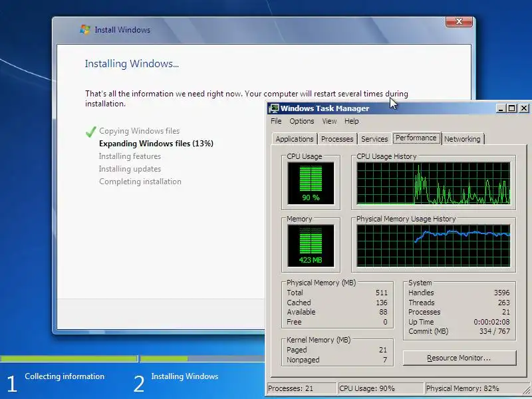Click the green checkmark beside Copying Windows files
This screenshot has width=532, height=399.
[x=91, y=131]
